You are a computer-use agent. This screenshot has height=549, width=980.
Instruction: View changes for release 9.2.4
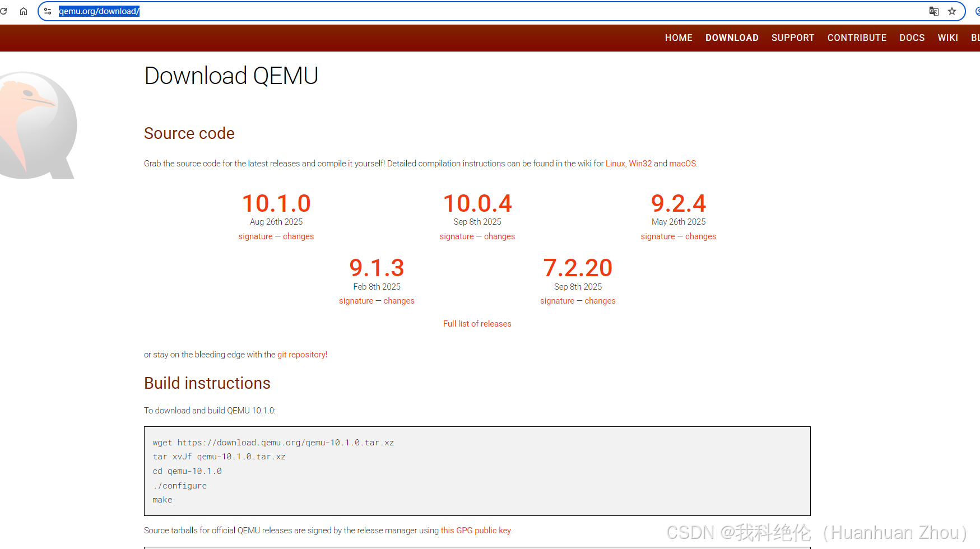click(x=700, y=236)
